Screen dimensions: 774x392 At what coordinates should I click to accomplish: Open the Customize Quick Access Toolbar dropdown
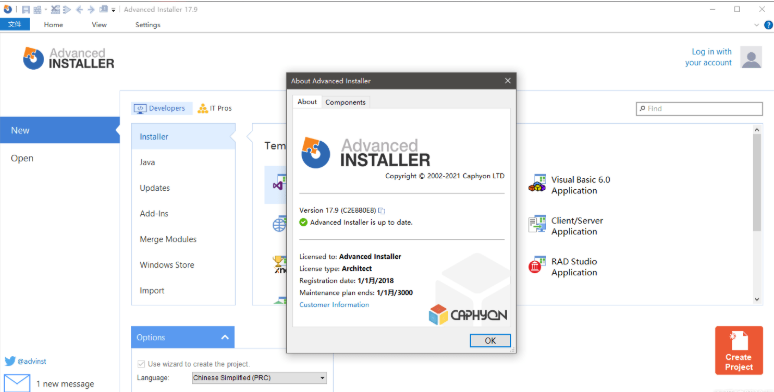pos(113,10)
